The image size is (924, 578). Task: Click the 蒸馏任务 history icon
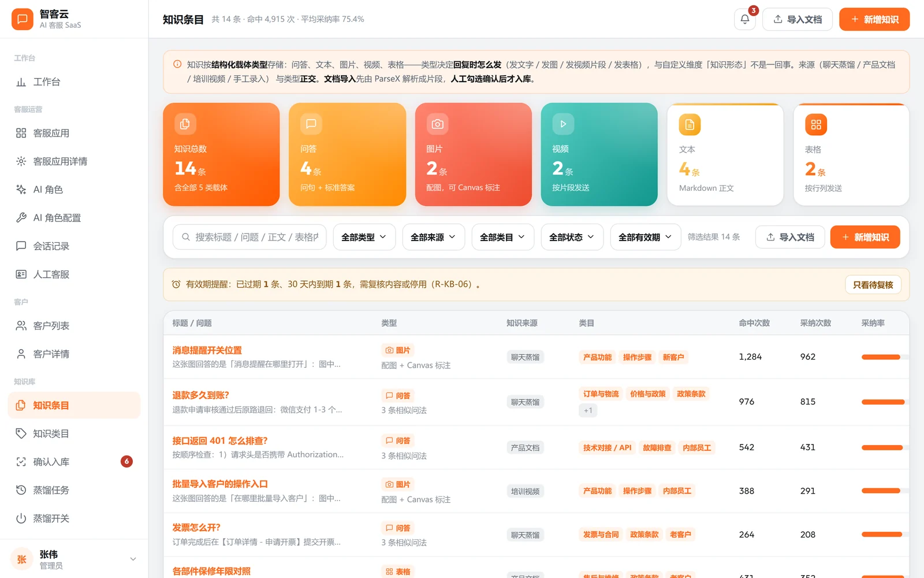(21, 490)
